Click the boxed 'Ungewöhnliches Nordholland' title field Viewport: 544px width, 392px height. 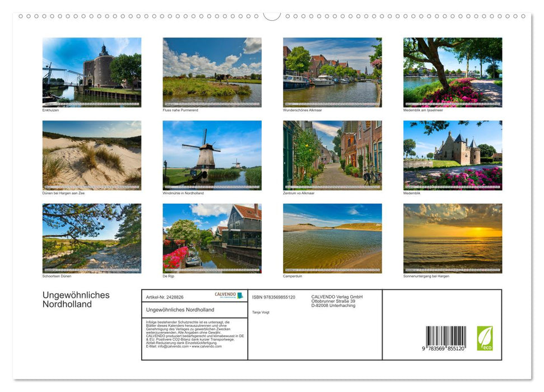[x=194, y=310]
